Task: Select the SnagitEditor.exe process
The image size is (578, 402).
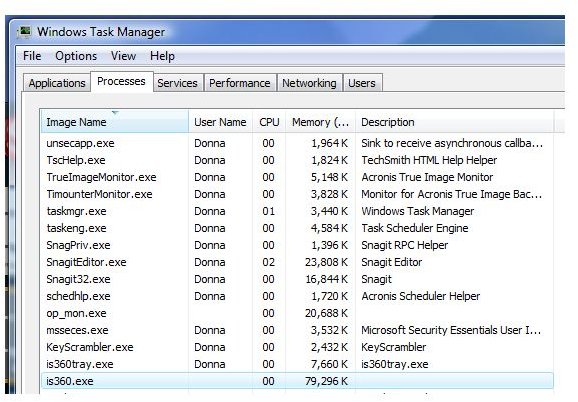Action: (x=297, y=262)
